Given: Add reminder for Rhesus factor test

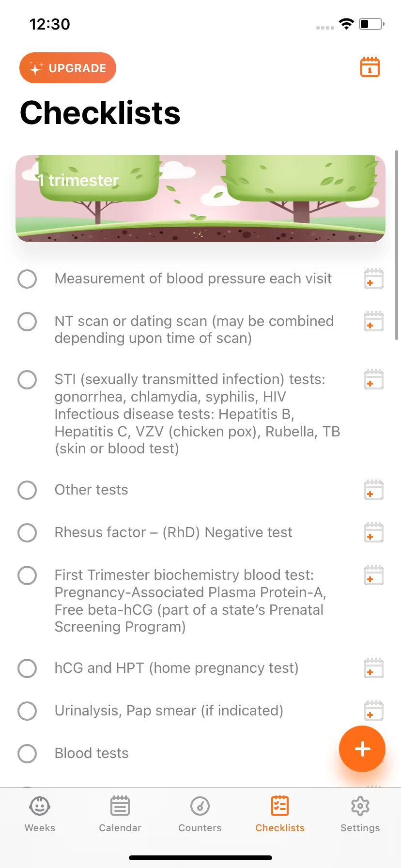Looking at the screenshot, I should [374, 533].
